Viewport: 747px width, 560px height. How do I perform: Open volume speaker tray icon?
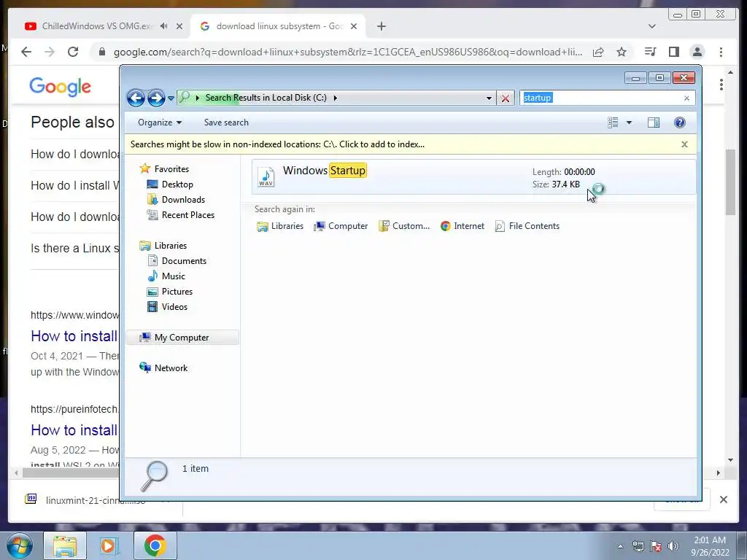coord(673,546)
